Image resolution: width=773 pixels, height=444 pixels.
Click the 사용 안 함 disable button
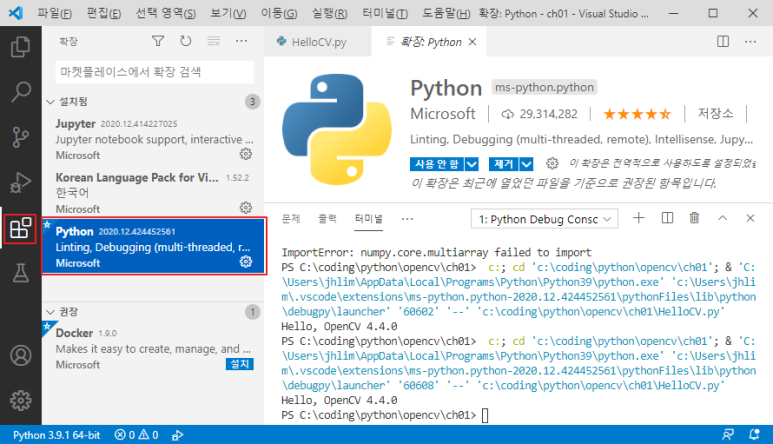pos(437,164)
